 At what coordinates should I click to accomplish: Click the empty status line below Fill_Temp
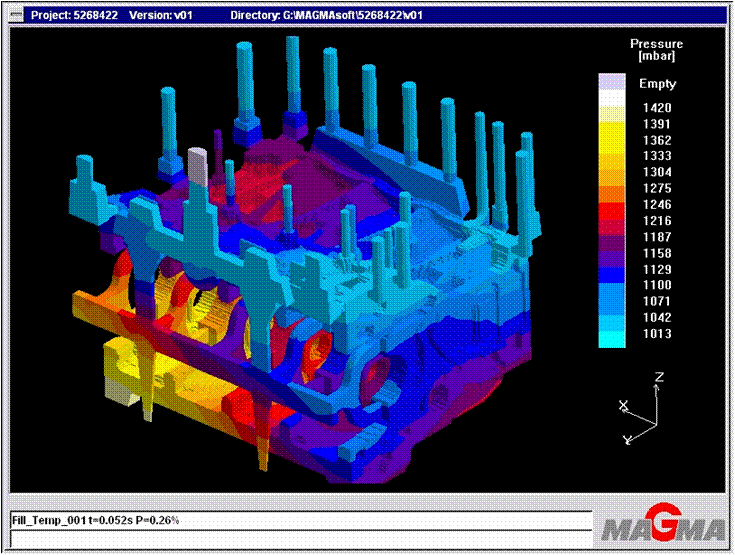pyautogui.click(x=301, y=537)
